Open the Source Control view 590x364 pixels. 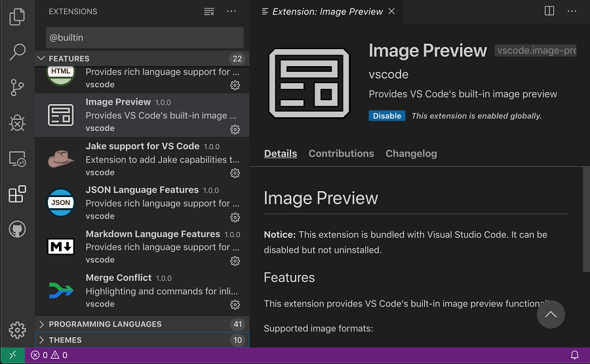(x=18, y=88)
